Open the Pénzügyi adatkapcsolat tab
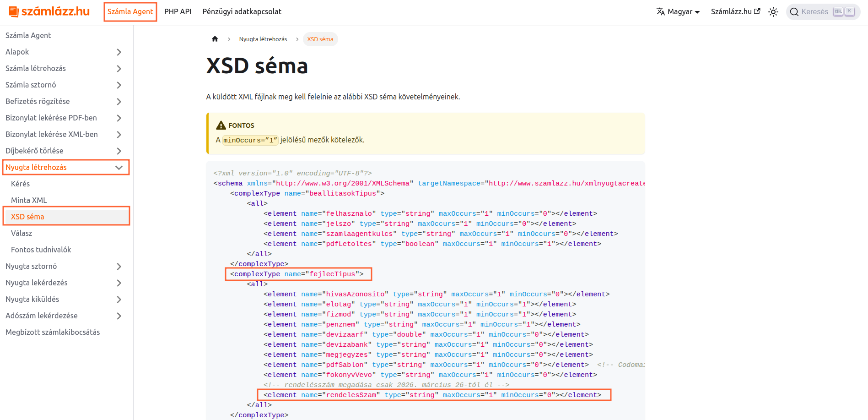The image size is (868, 420). pos(242,12)
